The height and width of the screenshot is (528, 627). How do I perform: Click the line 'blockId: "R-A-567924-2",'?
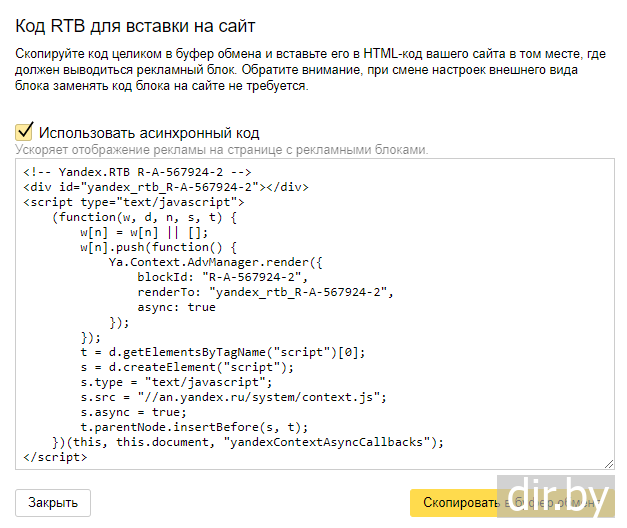click(x=222, y=277)
